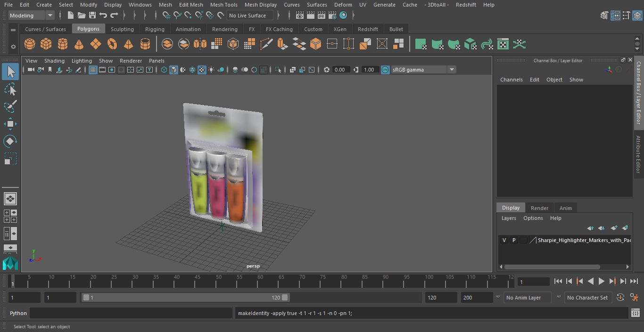
Task: Toggle auto keyframe button near the character set
Action: point(620,297)
